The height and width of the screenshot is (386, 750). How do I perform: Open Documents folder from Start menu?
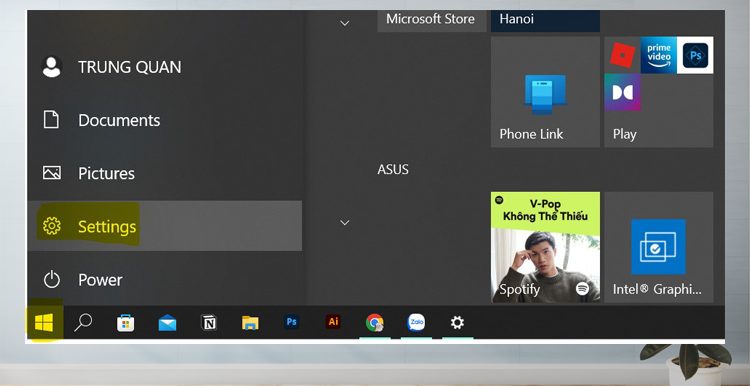coord(165,120)
